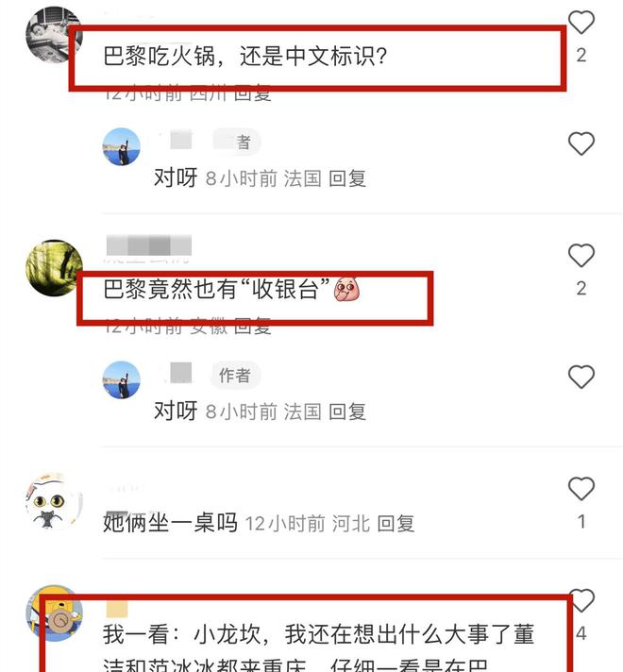The width and height of the screenshot is (623, 672).
Task: Tap blurred username above '收银台' comment
Action: pyautogui.click(x=148, y=246)
